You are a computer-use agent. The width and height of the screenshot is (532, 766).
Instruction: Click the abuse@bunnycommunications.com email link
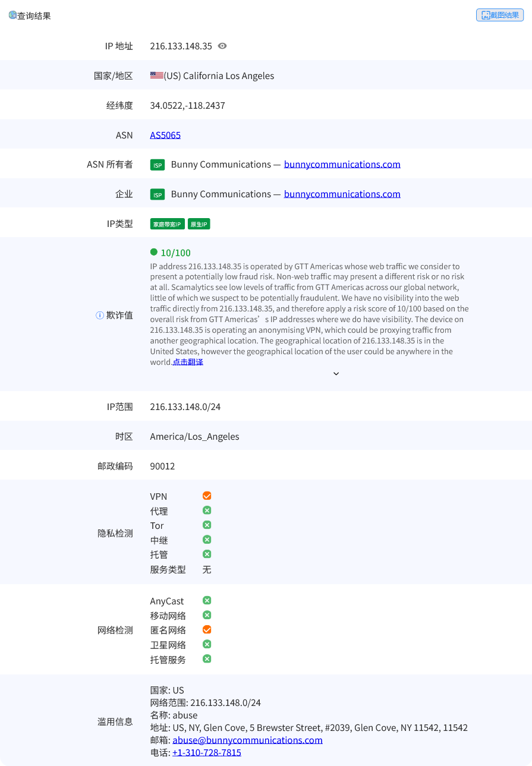tap(247, 740)
